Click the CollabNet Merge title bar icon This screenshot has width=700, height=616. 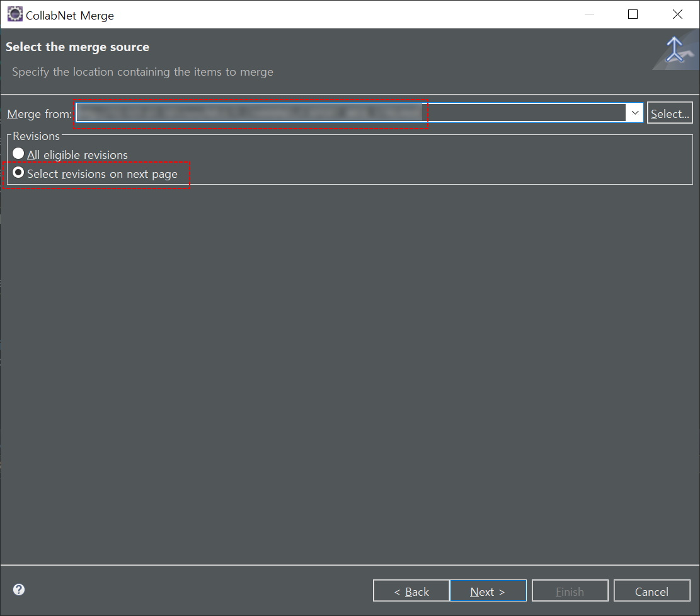coord(14,15)
